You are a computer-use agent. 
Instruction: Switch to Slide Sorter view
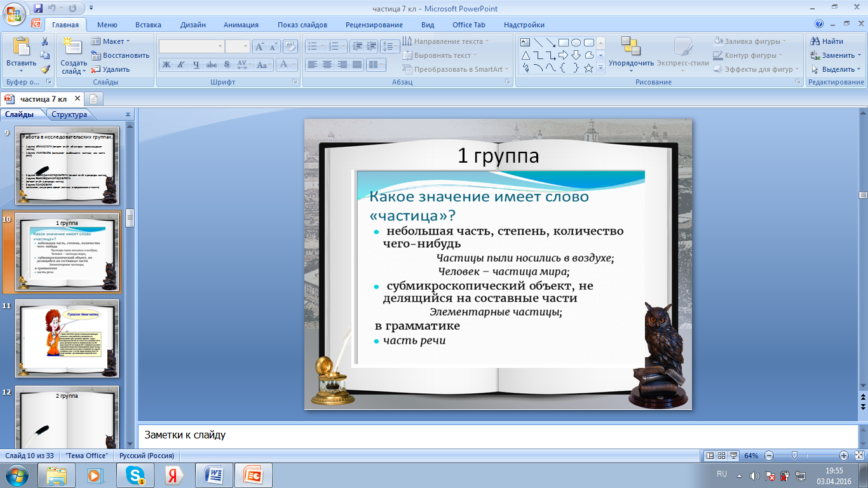[x=722, y=456]
